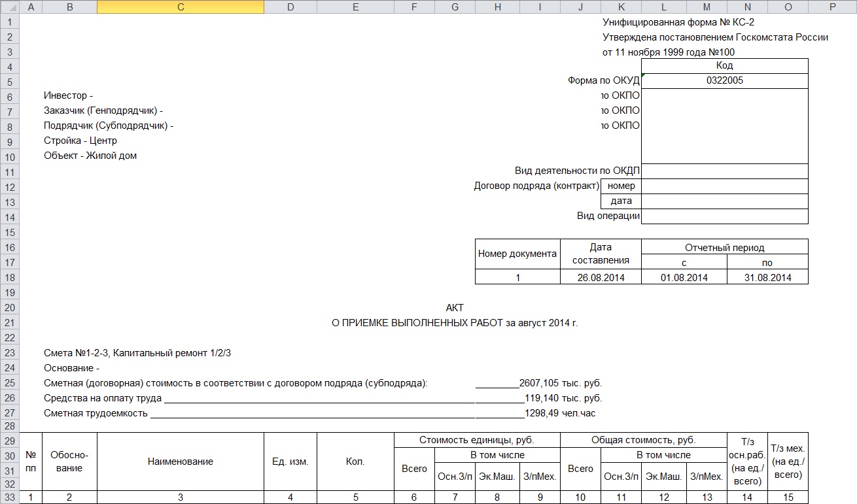
Task: Select the 'Наименование' table header
Action: coord(181,462)
